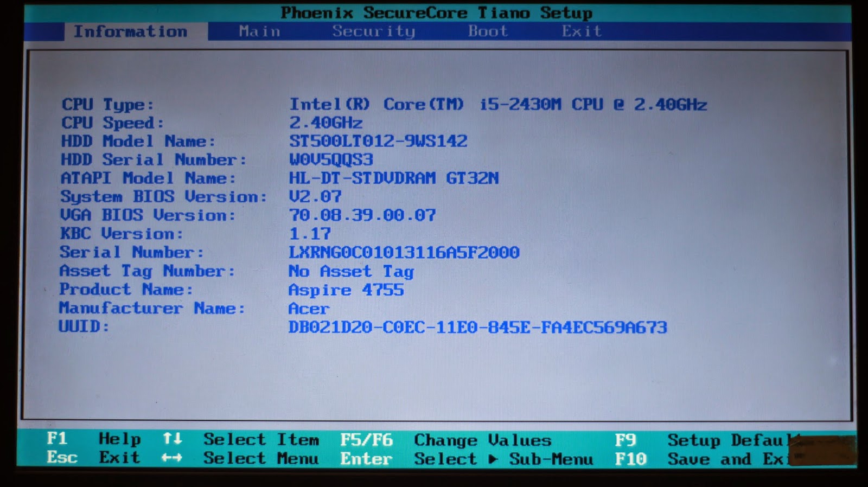Select the 1.17 KBC version value
Image resolution: width=868 pixels, height=487 pixels.
310,234
